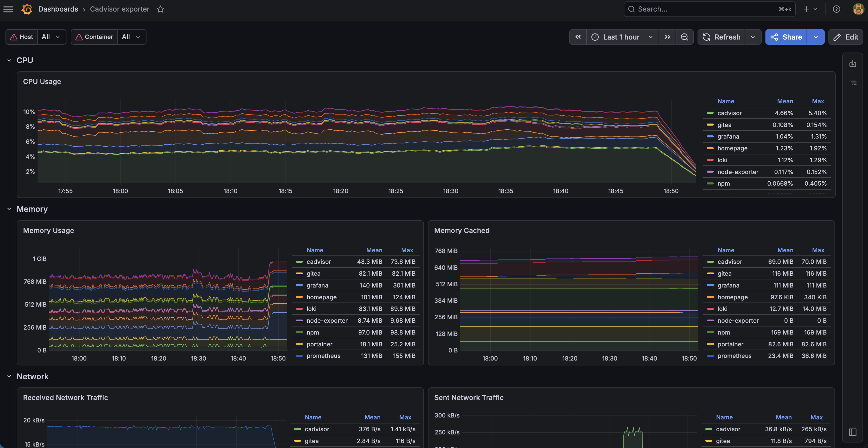Sort Received Network legend by Mean
The width and height of the screenshot is (868, 448).
tap(372, 417)
